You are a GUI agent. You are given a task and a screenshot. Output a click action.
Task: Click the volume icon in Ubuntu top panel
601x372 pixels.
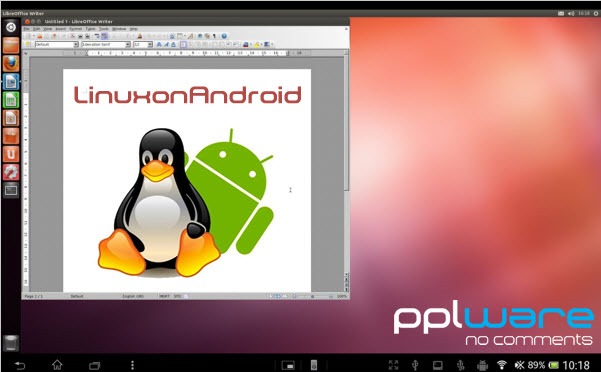point(571,13)
